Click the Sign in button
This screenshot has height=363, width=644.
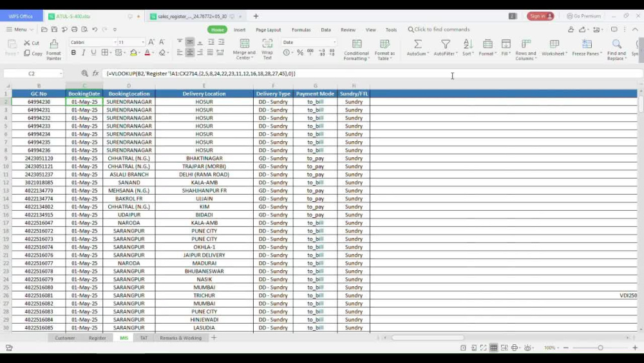coord(540,16)
